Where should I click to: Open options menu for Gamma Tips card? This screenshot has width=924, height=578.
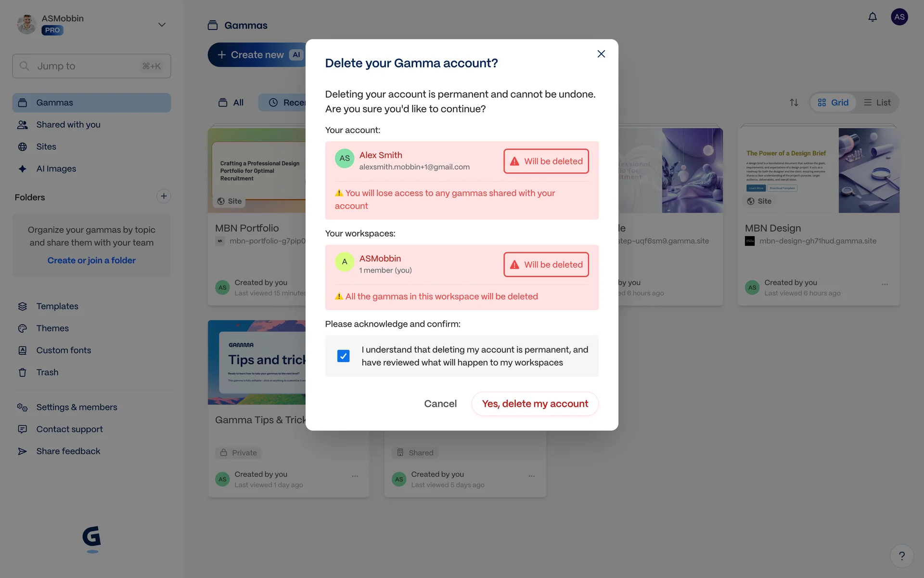[x=355, y=476]
